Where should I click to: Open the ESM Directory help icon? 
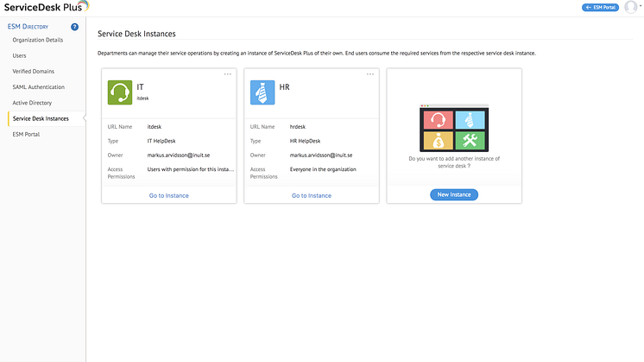click(74, 27)
